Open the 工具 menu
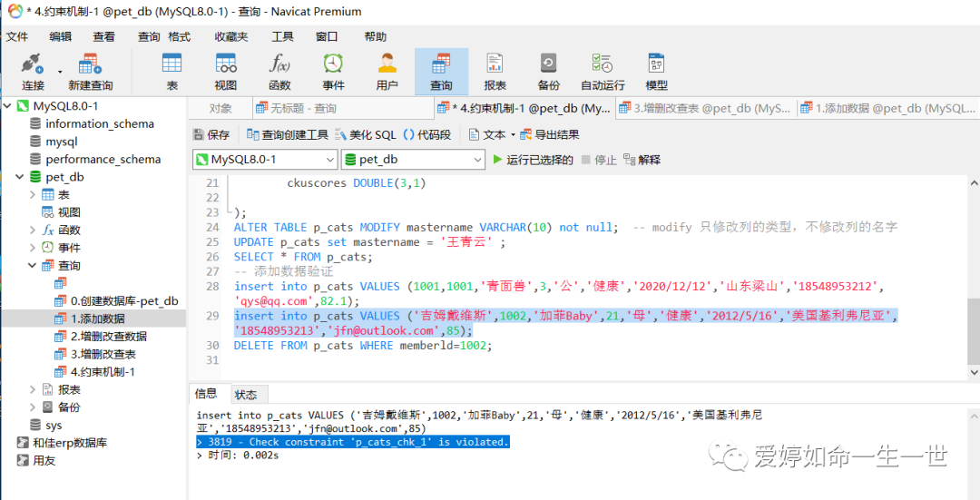980x500 pixels. pos(282,37)
